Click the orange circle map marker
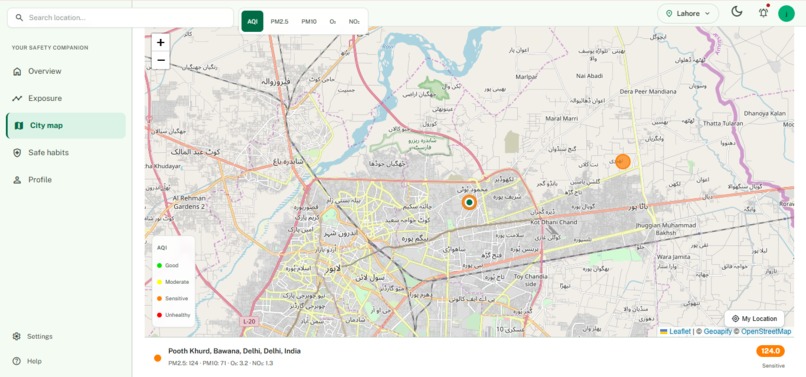The height and width of the screenshot is (377, 806). click(x=623, y=161)
